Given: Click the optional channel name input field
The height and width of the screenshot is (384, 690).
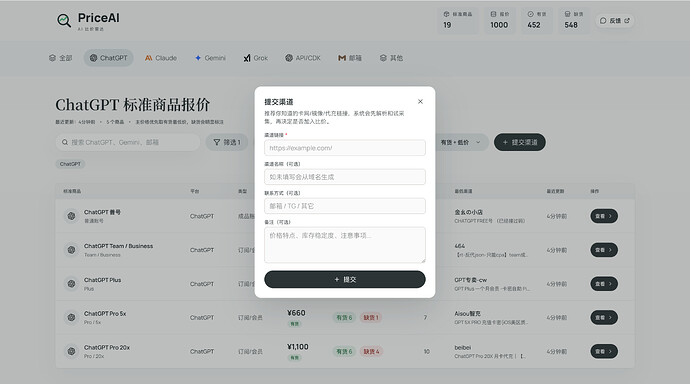Looking at the screenshot, I should pos(345,177).
